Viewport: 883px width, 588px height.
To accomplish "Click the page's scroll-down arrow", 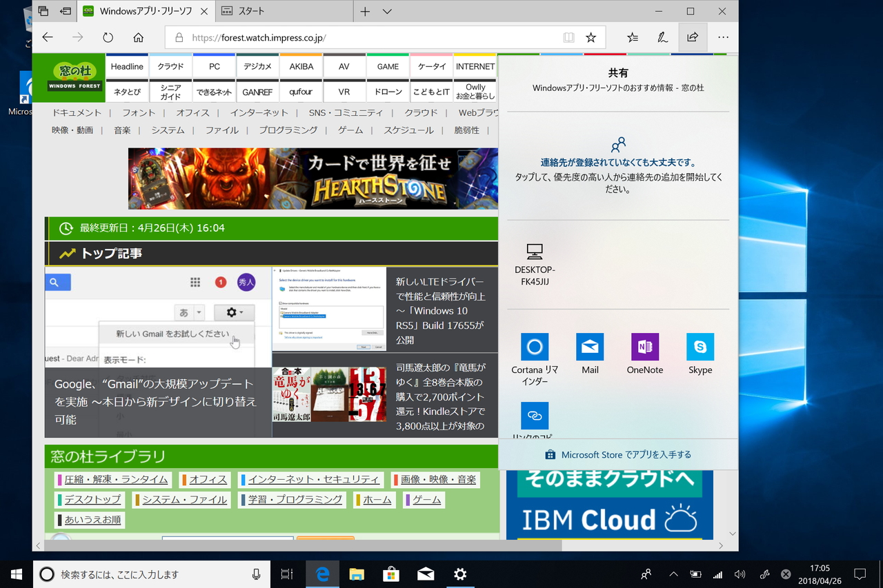I will coord(732,534).
